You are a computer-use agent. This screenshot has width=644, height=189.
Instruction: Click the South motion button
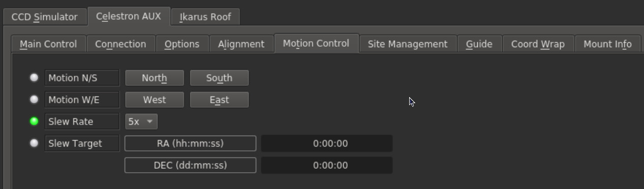219,78
